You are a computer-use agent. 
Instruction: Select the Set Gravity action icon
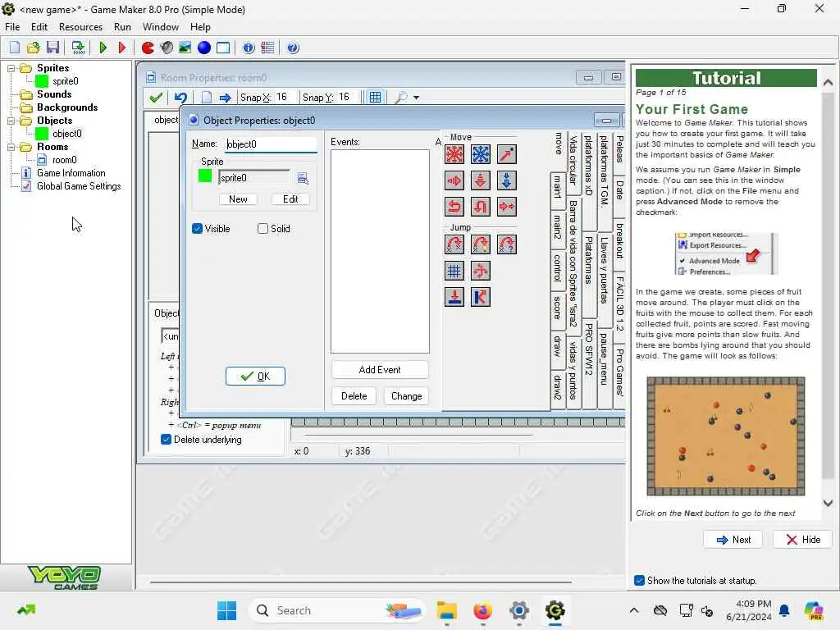point(507,180)
